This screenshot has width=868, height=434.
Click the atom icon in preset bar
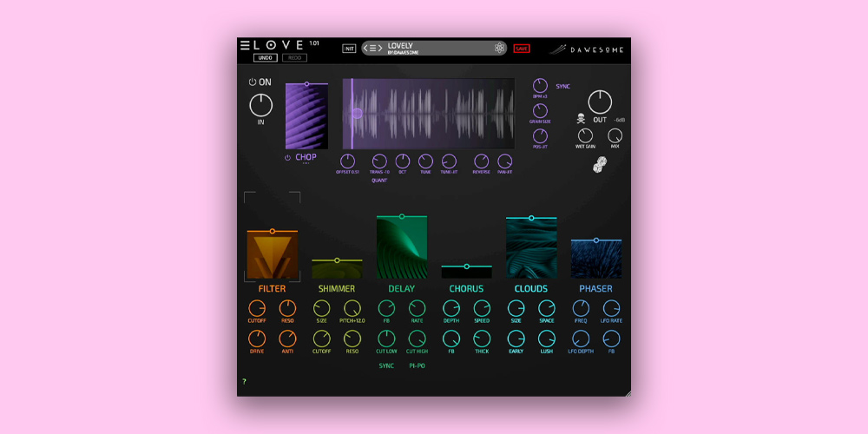pyautogui.click(x=499, y=48)
